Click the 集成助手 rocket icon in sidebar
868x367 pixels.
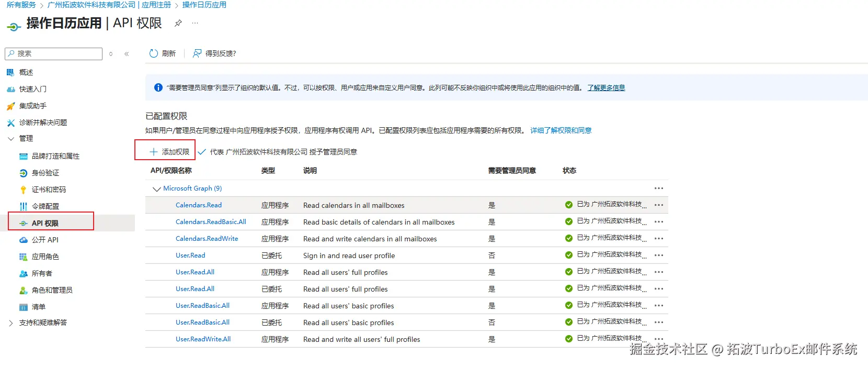click(10, 106)
